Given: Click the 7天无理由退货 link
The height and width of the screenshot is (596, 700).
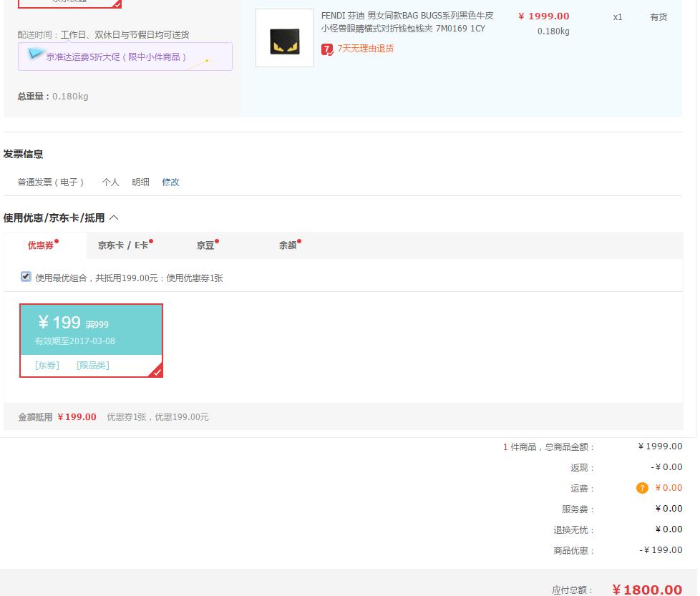Looking at the screenshot, I should click(365, 49).
